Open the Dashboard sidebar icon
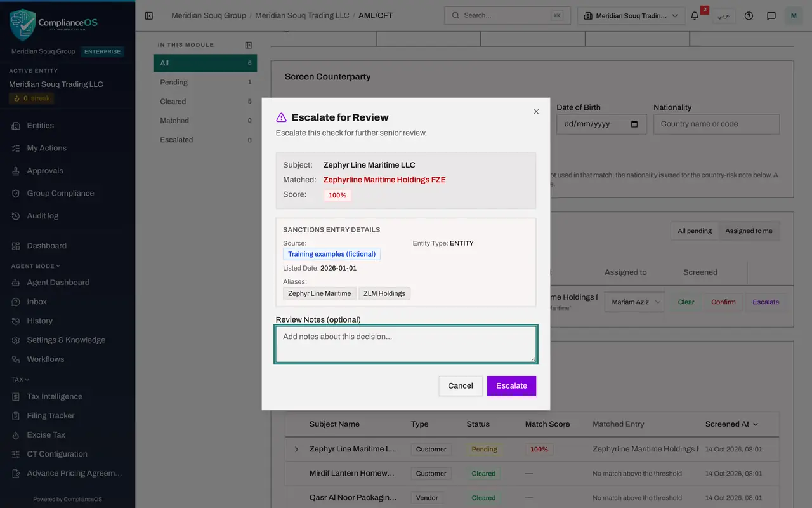This screenshot has width=812, height=508. tap(16, 246)
